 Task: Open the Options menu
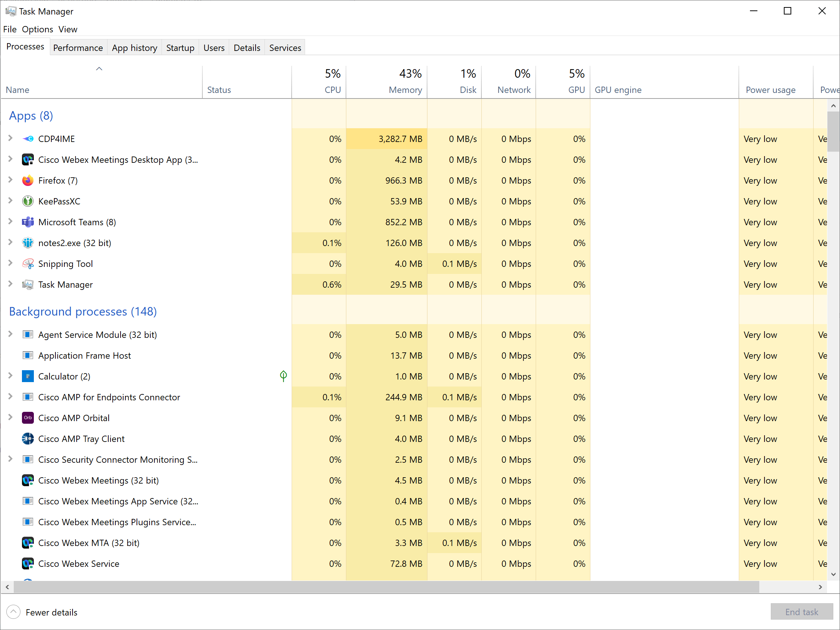point(37,29)
